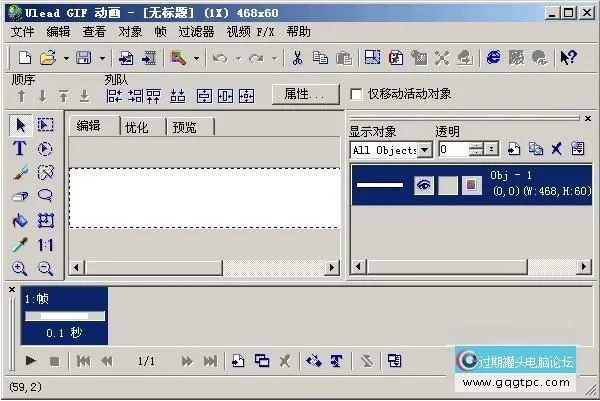The width and height of the screenshot is (600, 401).
Task: Set view to actual size 1:1
Action: click(45, 244)
